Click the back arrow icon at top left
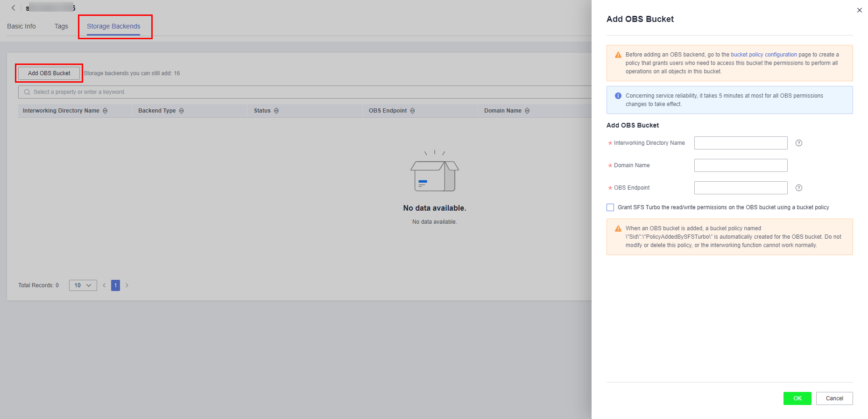Viewport: 868px width, 419px height. click(x=13, y=8)
